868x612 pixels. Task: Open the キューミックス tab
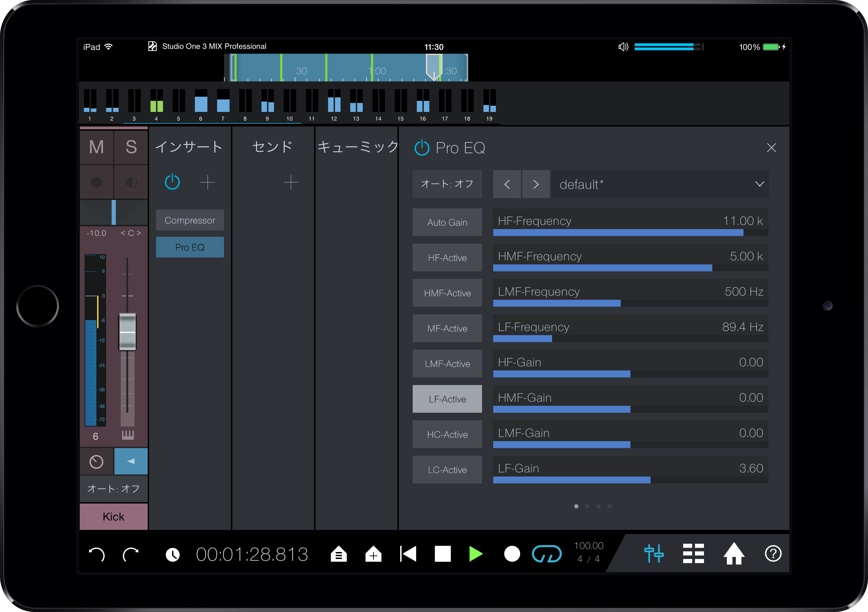click(x=358, y=147)
